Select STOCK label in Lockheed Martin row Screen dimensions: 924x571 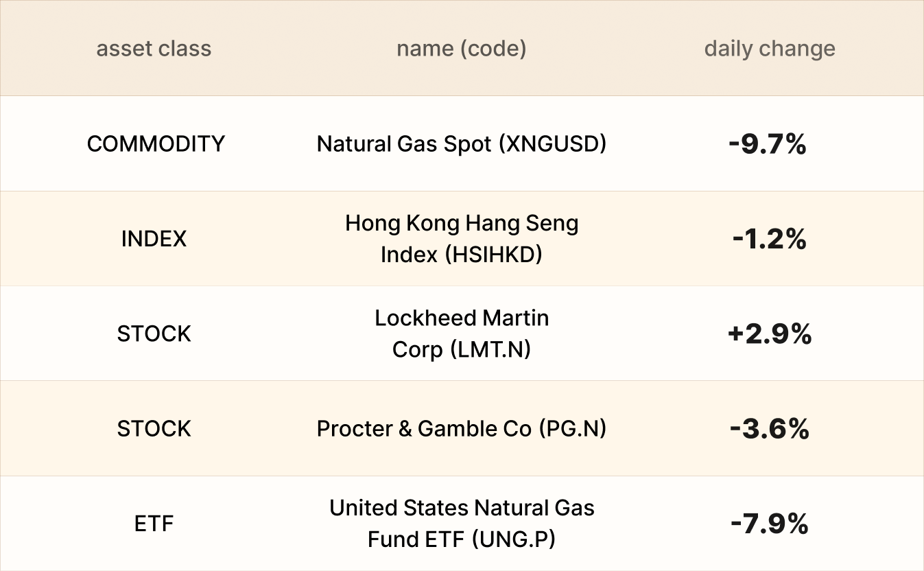click(154, 334)
